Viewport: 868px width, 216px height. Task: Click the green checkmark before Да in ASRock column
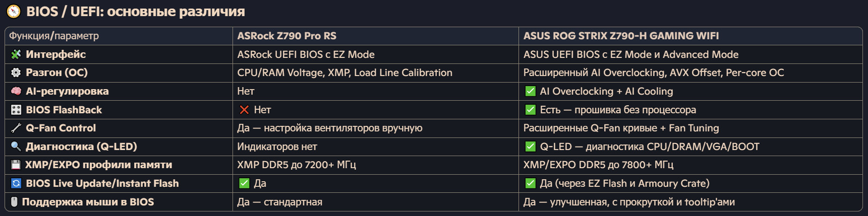click(x=244, y=183)
